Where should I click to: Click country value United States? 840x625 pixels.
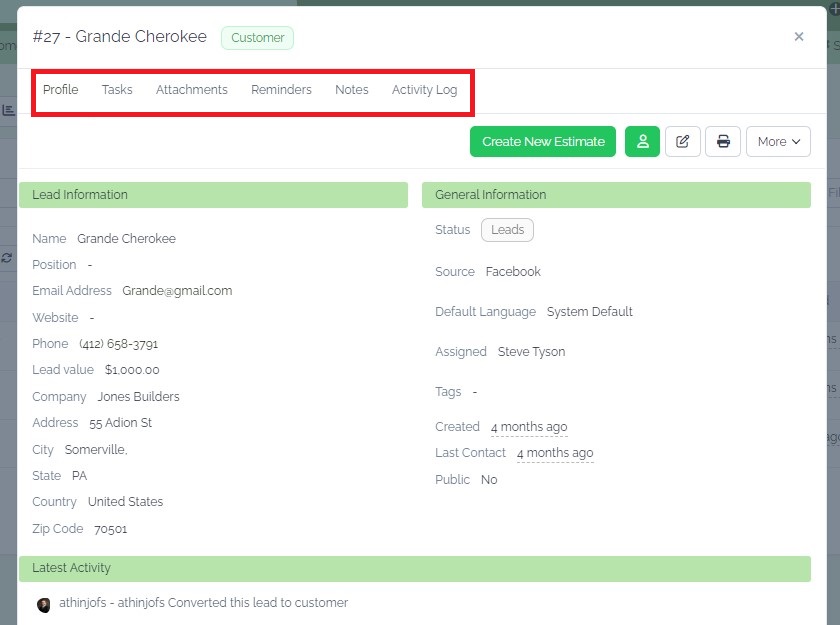pyautogui.click(x=125, y=502)
